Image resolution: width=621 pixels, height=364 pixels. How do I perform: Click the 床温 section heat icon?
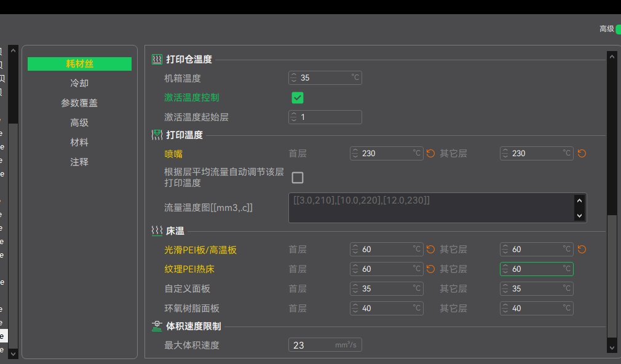click(157, 231)
